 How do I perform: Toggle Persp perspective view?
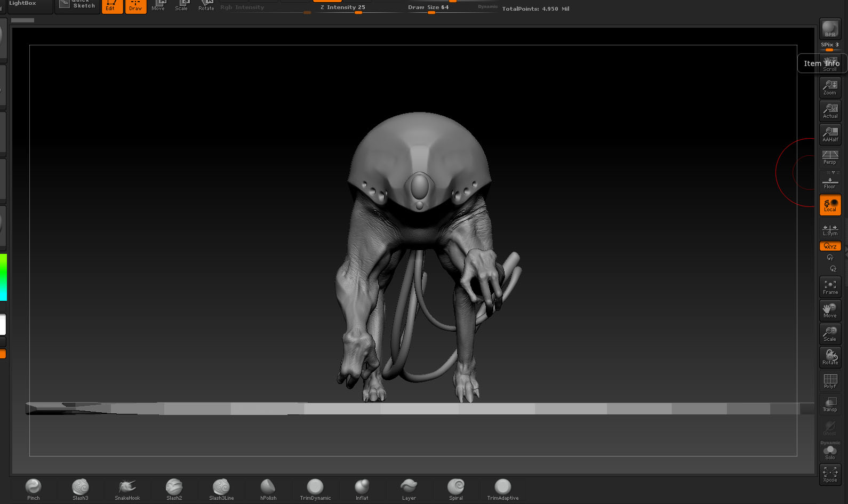coord(830,158)
